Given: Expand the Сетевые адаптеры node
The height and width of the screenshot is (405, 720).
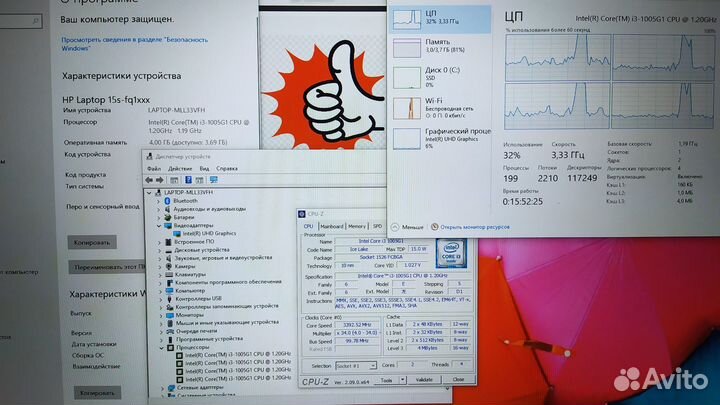Looking at the screenshot, I should pyautogui.click(x=162, y=389).
